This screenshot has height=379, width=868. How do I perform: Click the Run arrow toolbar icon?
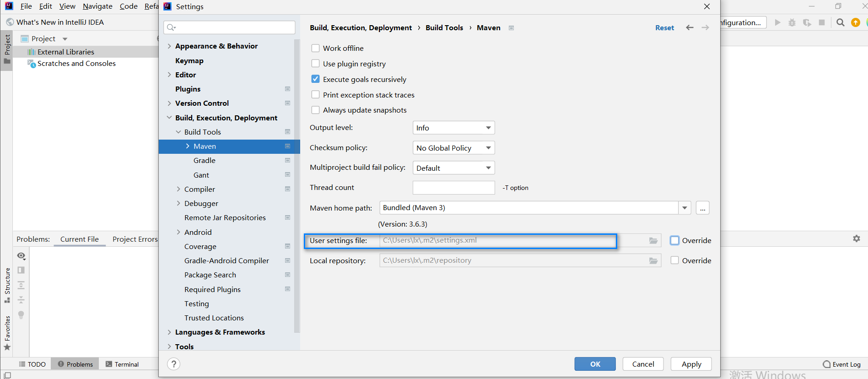click(777, 22)
